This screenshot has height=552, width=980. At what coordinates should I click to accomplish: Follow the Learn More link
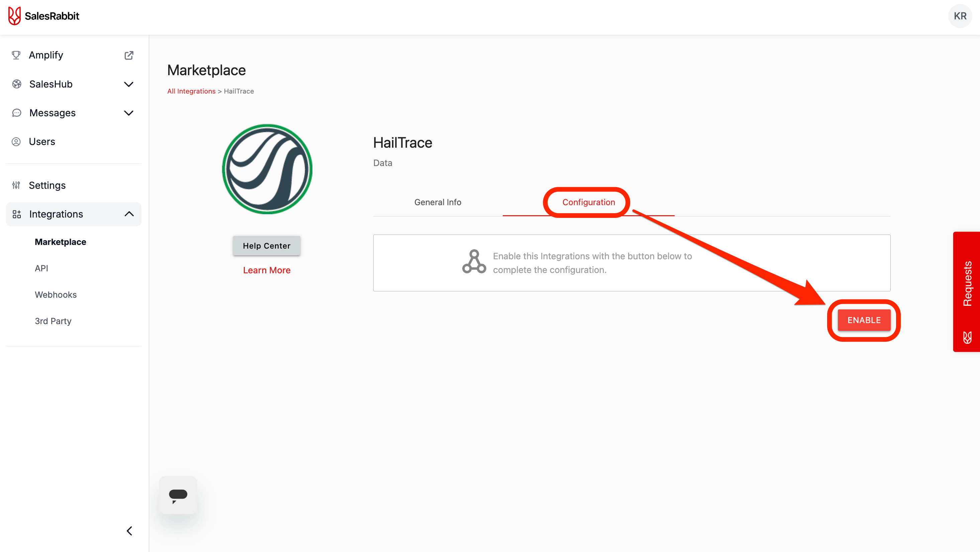tap(266, 270)
